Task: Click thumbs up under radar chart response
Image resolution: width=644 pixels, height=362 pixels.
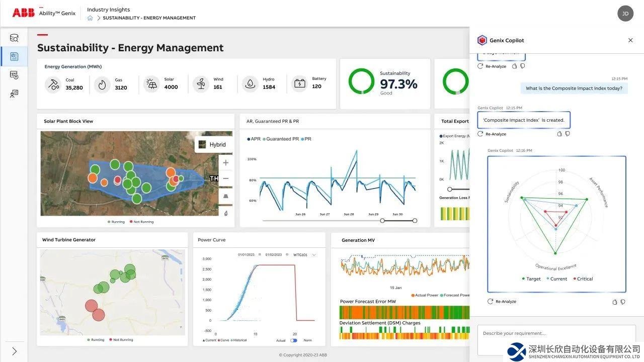Action: (615, 302)
